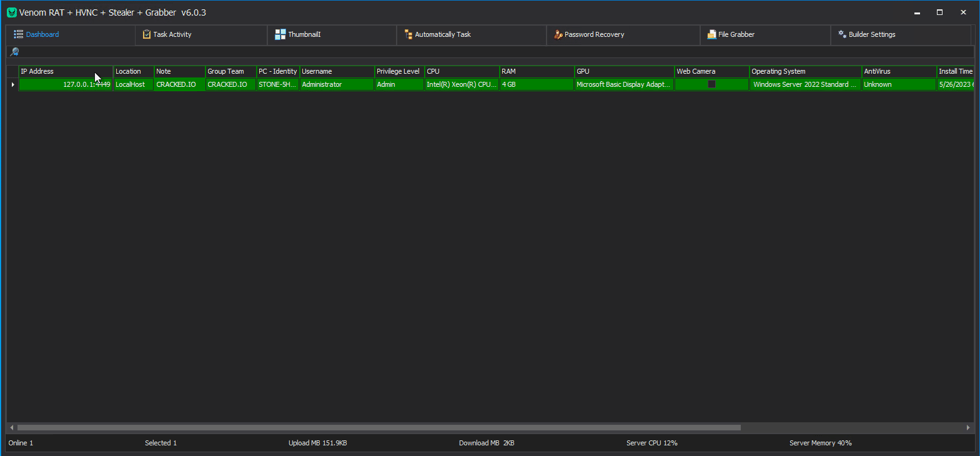Open the Task Activity tab
The width and height of the screenshot is (980, 456).
point(201,34)
